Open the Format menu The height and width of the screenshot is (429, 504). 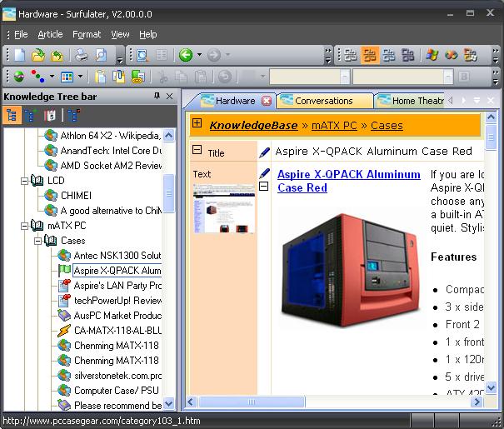click(x=87, y=34)
